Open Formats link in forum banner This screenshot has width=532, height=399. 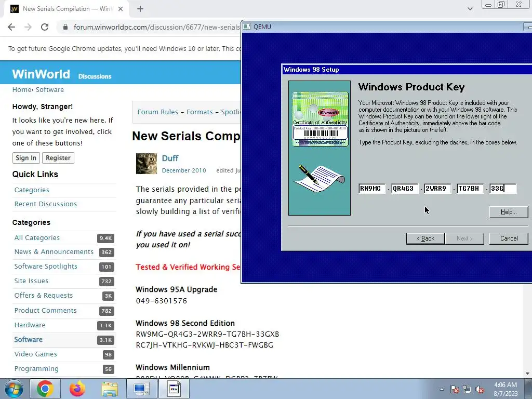click(199, 112)
